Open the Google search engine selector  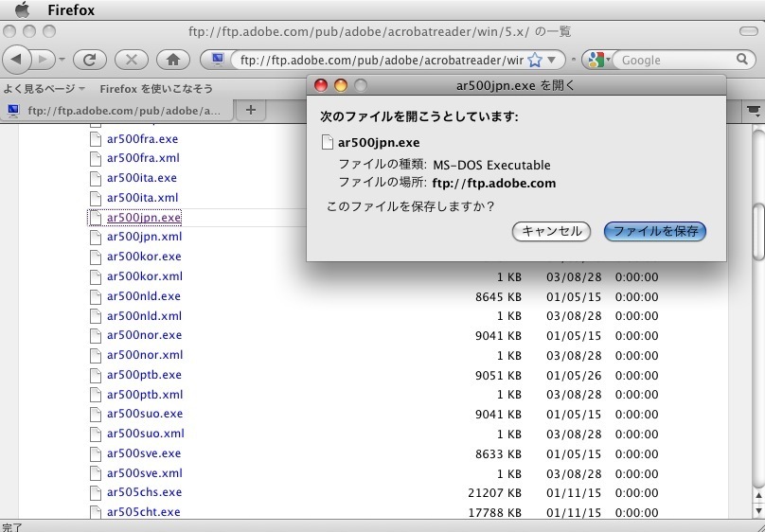click(598, 60)
